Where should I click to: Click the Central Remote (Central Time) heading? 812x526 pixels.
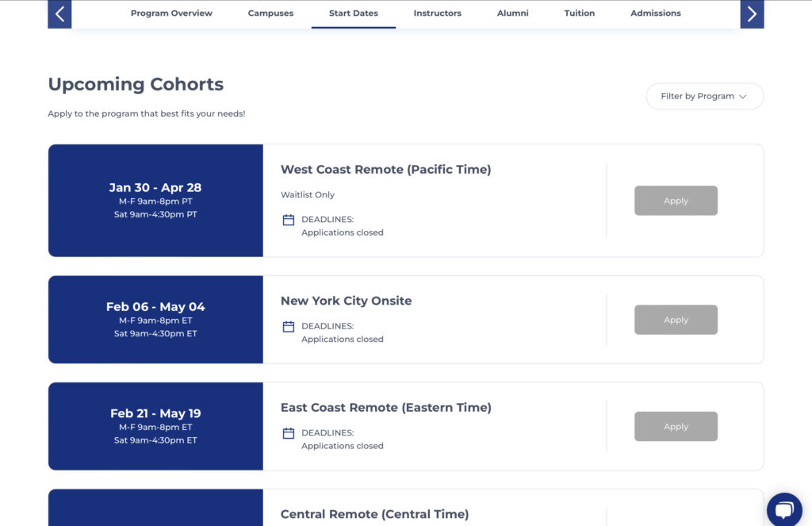[374, 514]
